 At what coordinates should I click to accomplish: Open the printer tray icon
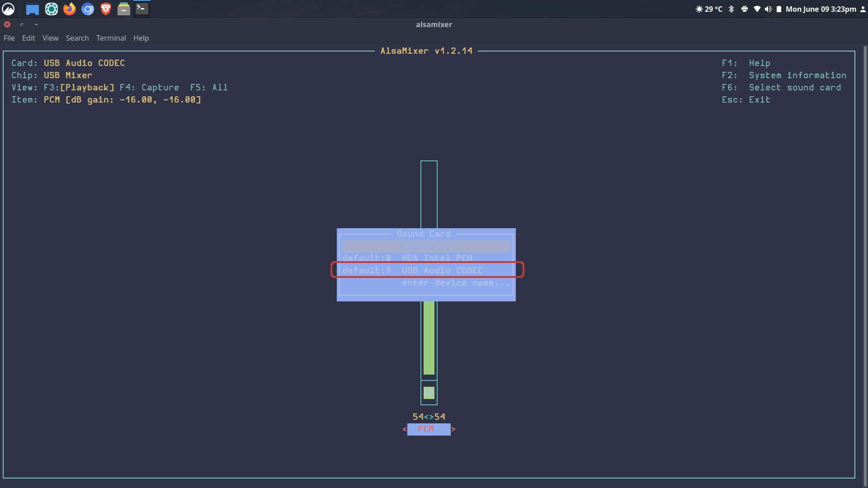point(744,9)
